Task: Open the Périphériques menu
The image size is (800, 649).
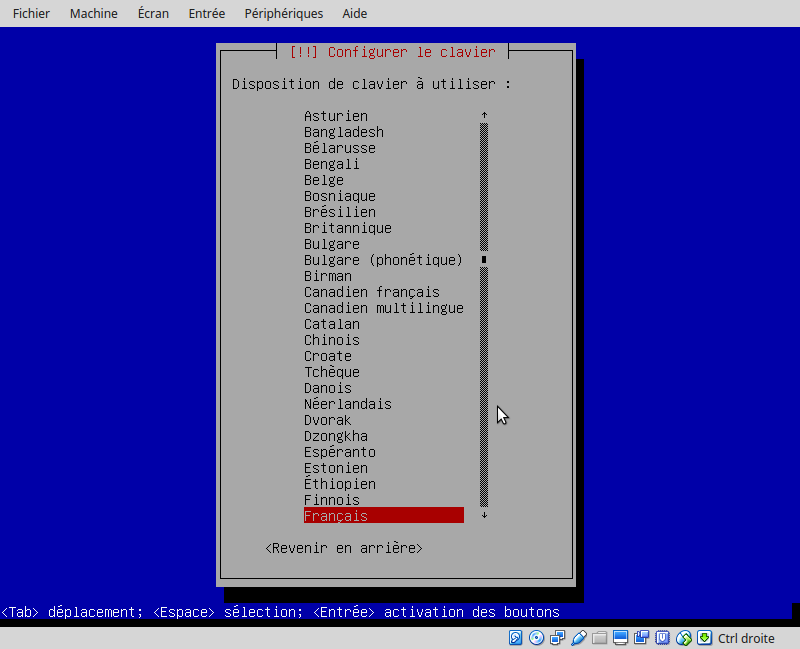Action: (x=284, y=13)
